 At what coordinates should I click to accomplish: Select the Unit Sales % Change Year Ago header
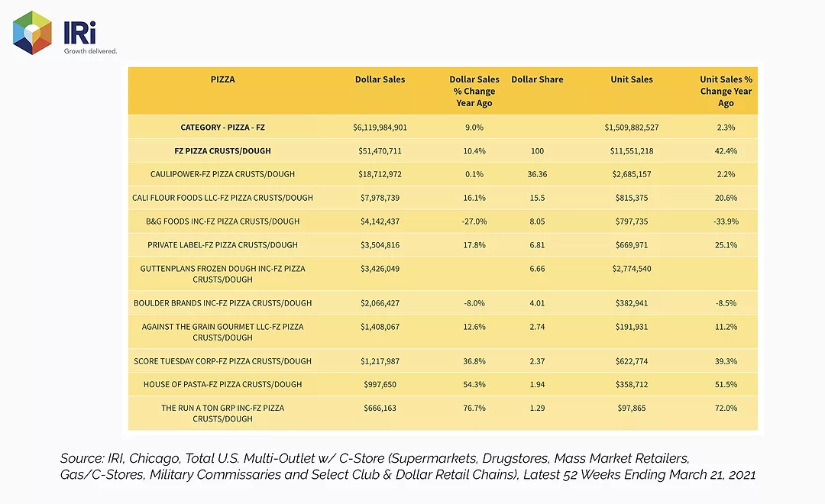(x=726, y=91)
